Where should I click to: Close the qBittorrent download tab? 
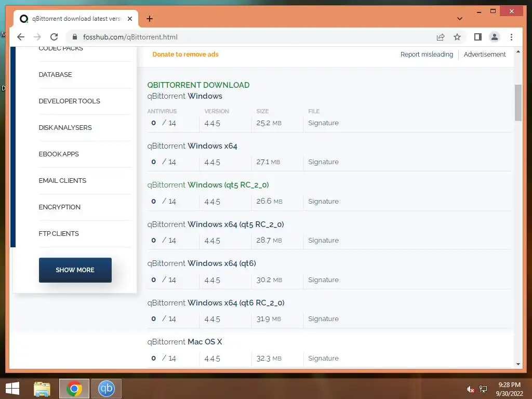(x=129, y=19)
